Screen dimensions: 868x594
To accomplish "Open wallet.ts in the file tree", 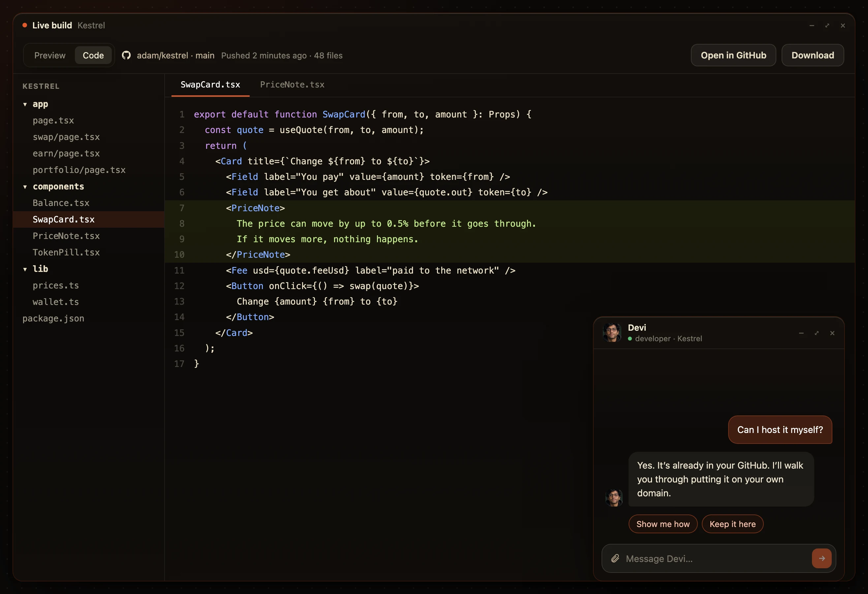I will [x=89, y=302].
